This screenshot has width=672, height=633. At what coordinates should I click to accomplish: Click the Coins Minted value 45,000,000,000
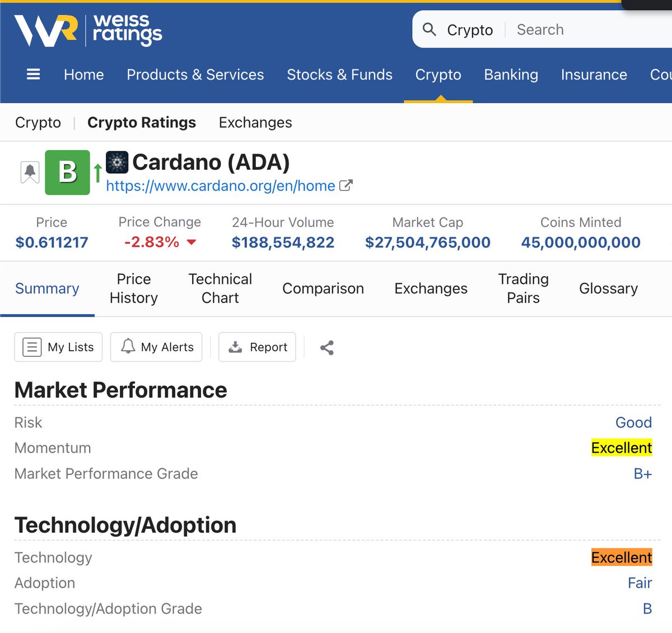point(581,243)
